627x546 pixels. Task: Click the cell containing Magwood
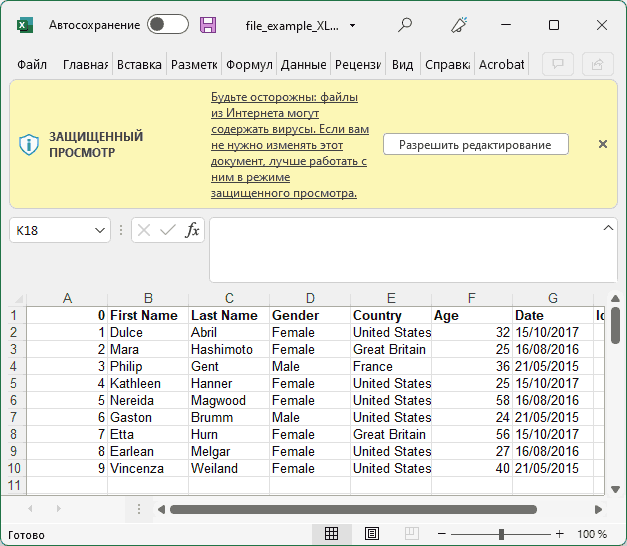pos(229,400)
